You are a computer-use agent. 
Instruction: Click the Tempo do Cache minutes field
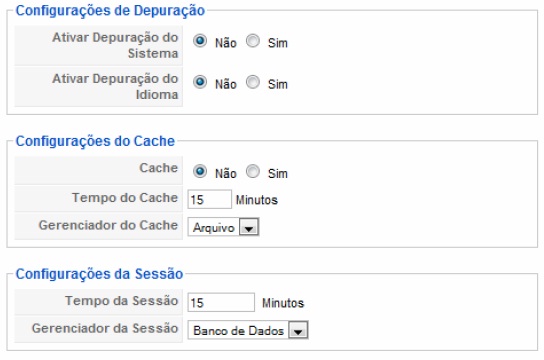click(210, 199)
